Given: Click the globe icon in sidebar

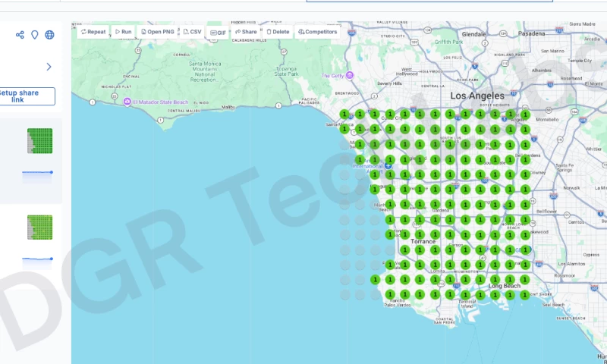Looking at the screenshot, I should tap(49, 35).
